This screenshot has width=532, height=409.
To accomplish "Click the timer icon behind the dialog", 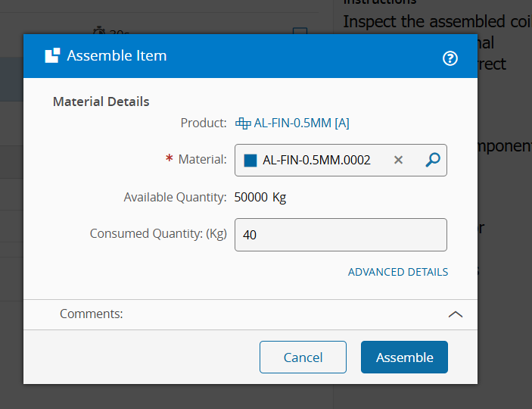I will (99, 32).
